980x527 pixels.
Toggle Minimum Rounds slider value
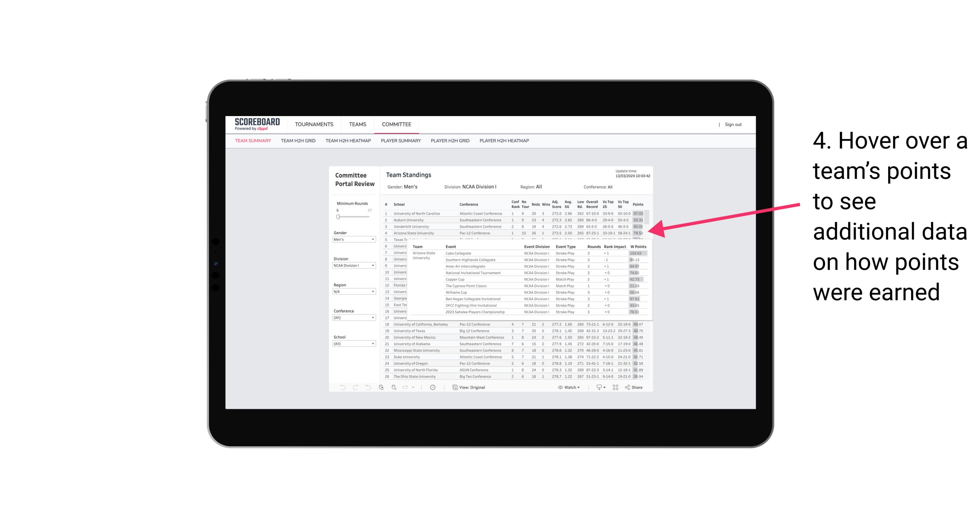[x=338, y=217]
